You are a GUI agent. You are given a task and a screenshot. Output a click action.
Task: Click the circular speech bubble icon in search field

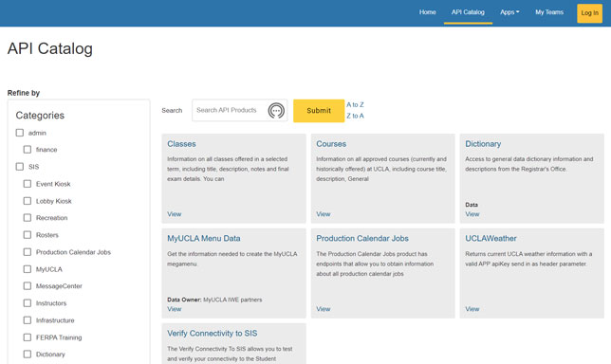pos(276,111)
